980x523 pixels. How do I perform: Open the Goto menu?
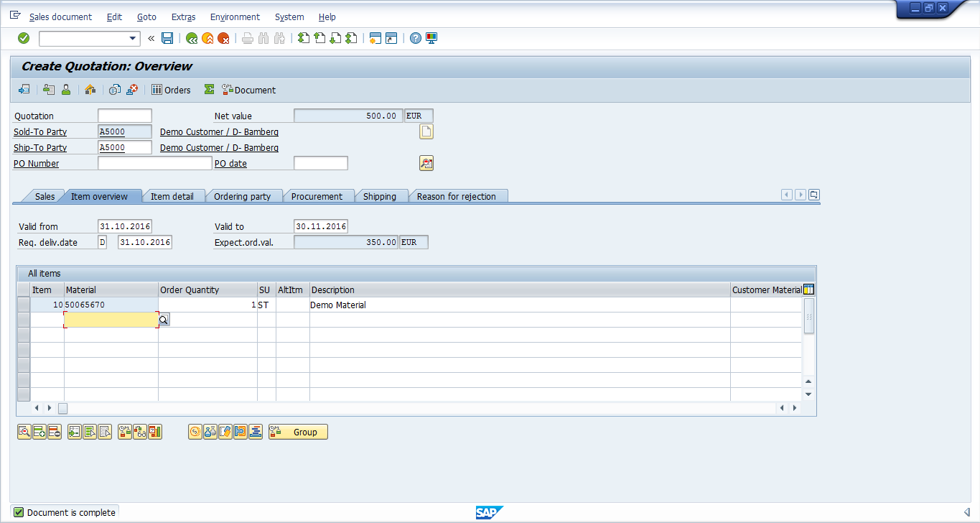point(146,17)
